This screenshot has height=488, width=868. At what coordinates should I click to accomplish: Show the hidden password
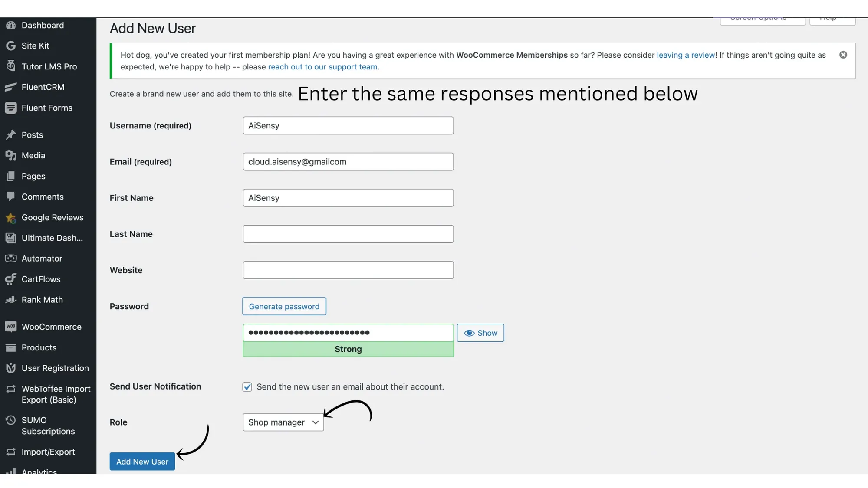point(480,333)
